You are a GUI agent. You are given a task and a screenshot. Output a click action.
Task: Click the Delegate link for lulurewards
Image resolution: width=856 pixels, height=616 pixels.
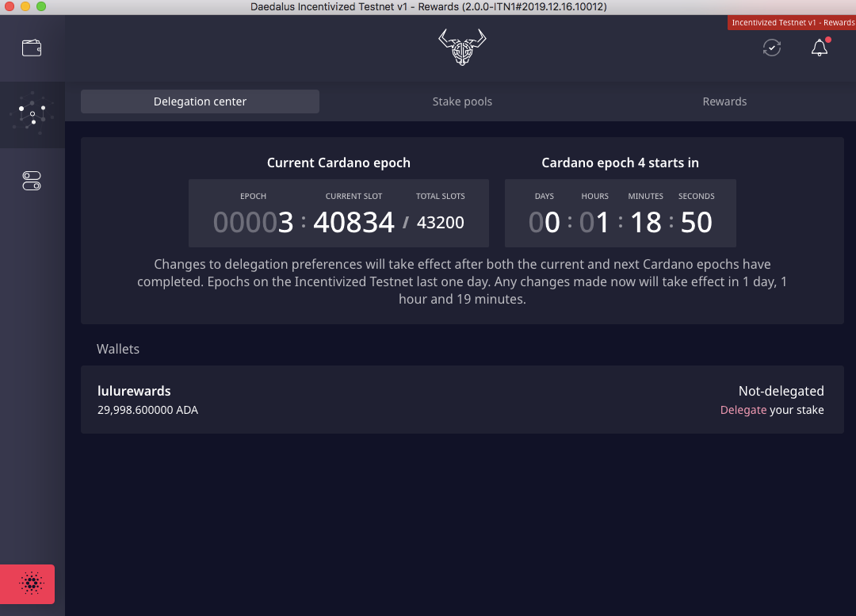pos(743,410)
